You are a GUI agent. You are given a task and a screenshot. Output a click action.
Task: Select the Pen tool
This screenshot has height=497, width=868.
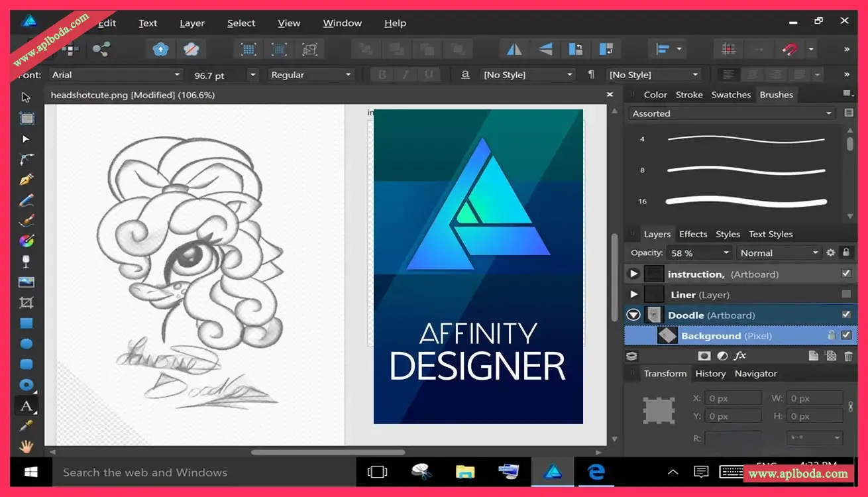27,180
